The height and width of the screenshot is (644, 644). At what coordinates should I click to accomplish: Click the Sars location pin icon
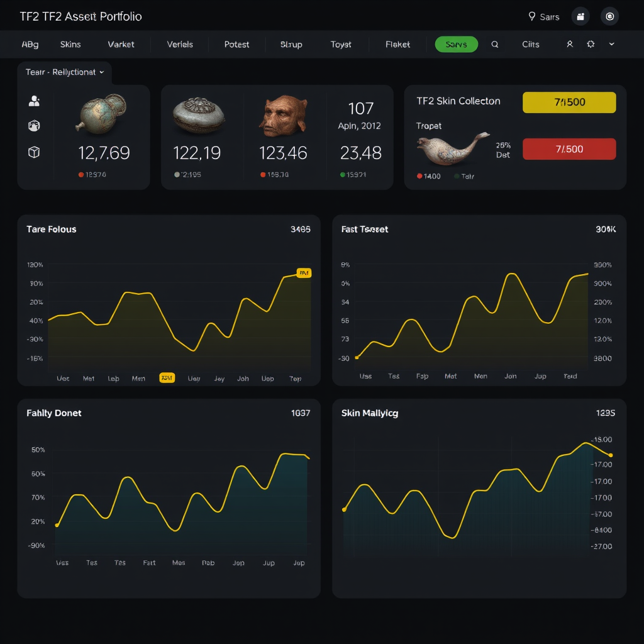click(531, 16)
